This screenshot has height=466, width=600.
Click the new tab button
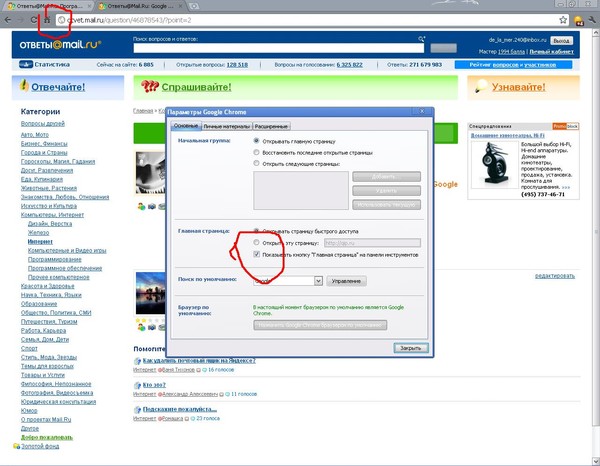click(x=194, y=6)
